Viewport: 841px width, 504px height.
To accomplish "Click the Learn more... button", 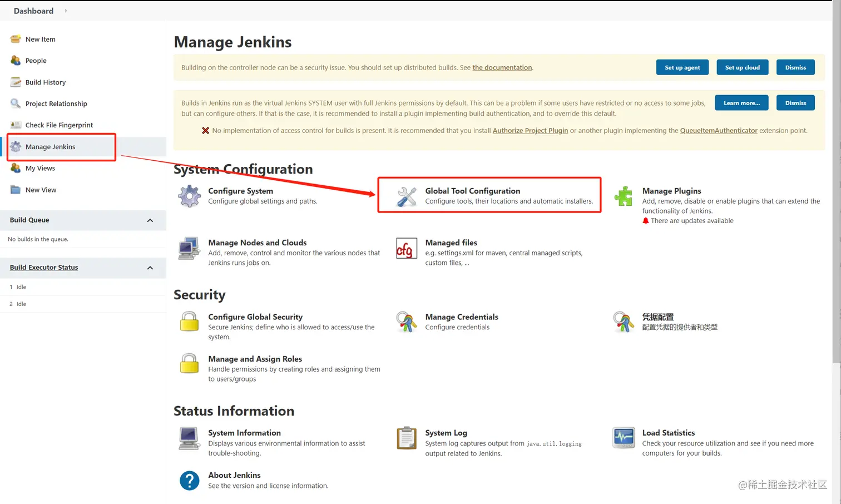I will tap(741, 103).
